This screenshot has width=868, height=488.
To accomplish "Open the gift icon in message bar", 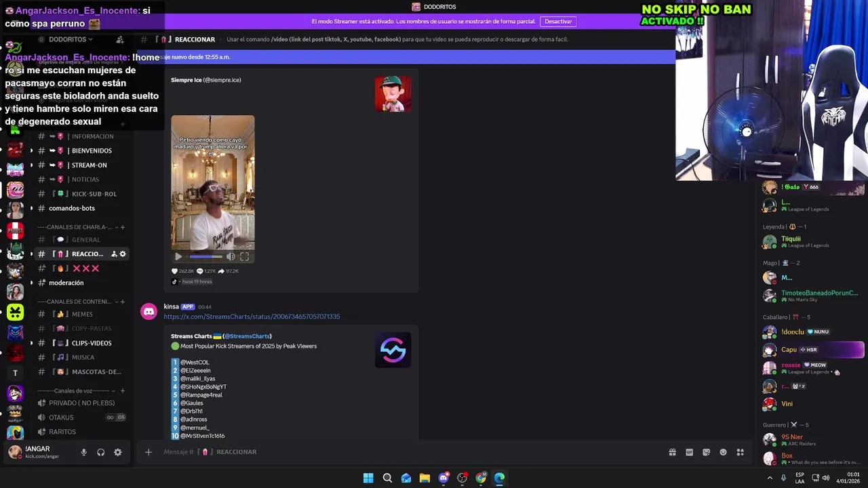I will click(x=673, y=452).
